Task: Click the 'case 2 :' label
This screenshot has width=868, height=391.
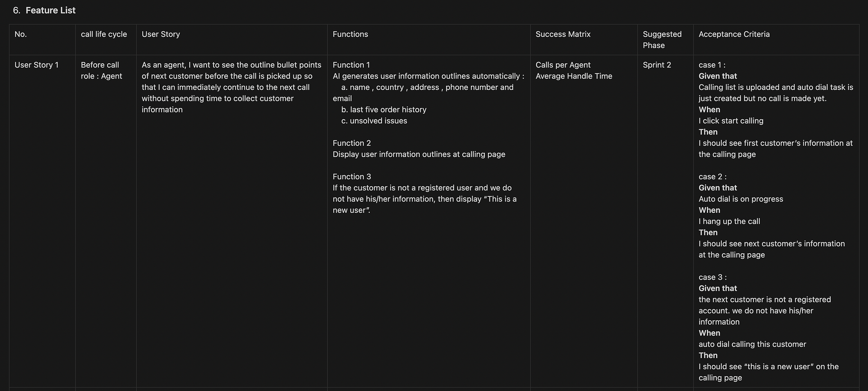Action: click(x=712, y=176)
